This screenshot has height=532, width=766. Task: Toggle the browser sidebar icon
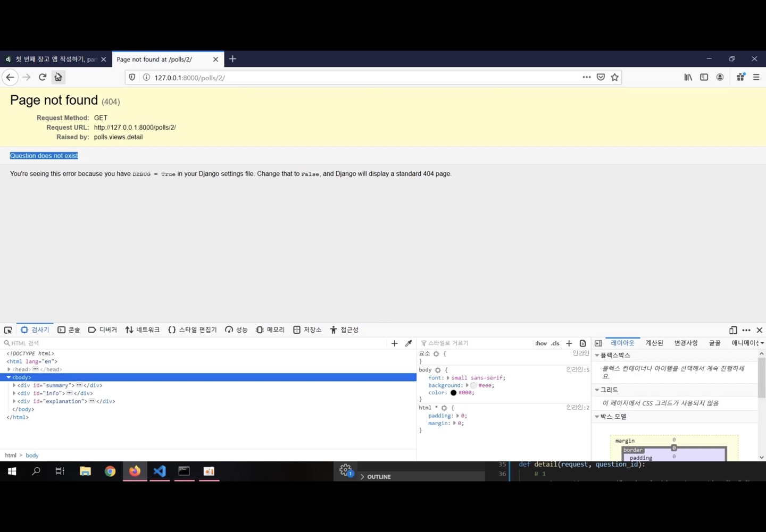click(704, 78)
